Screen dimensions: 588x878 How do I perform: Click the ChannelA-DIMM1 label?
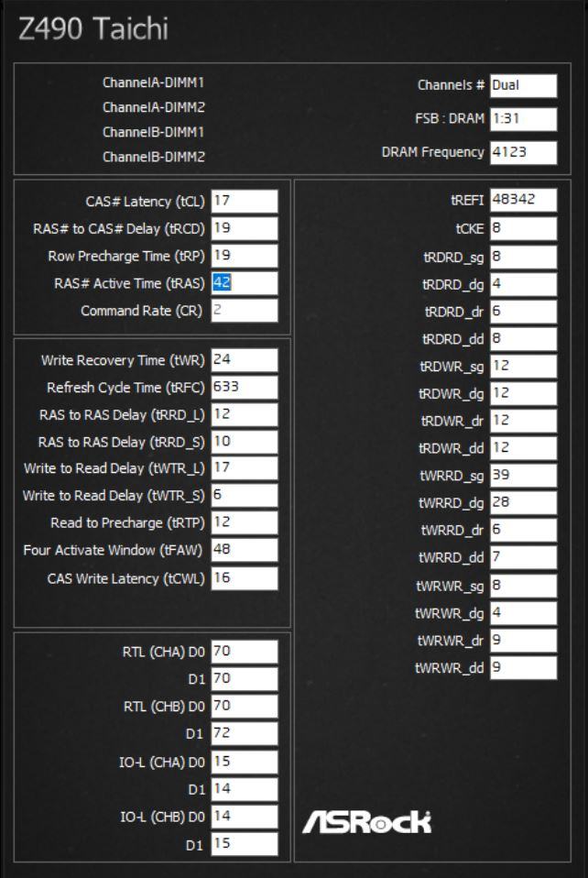point(154,82)
